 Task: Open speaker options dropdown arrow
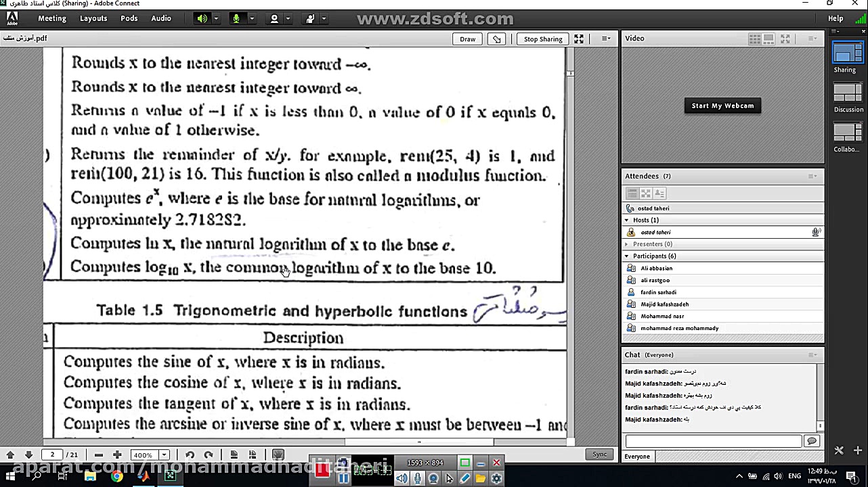216,18
